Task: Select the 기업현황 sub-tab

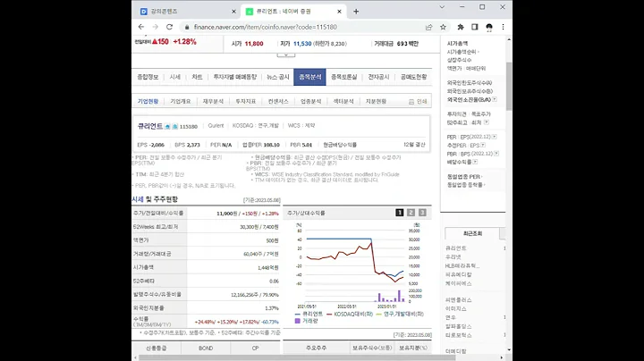Action: coord(148,101)
